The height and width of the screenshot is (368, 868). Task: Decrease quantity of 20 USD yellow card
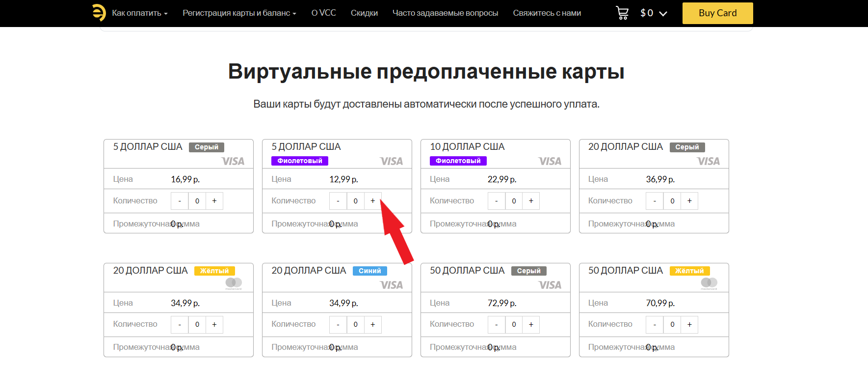180,325
